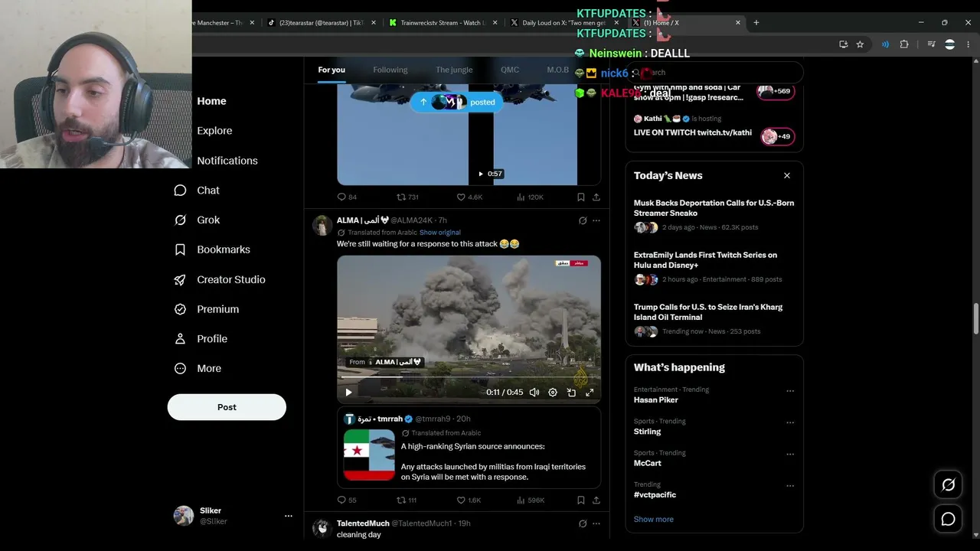Screen dimensions: 980x551
Task: Open the floating messages chat button
Action: (948, 519)
